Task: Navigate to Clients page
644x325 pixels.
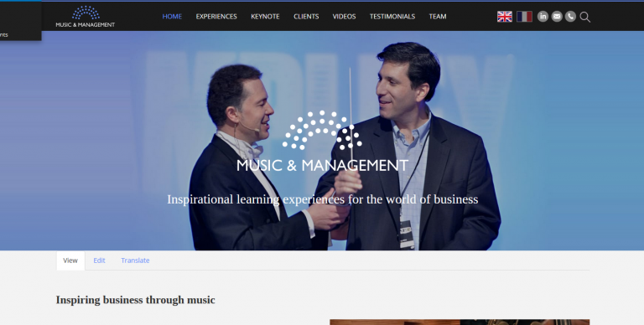Action: (306, 17)
